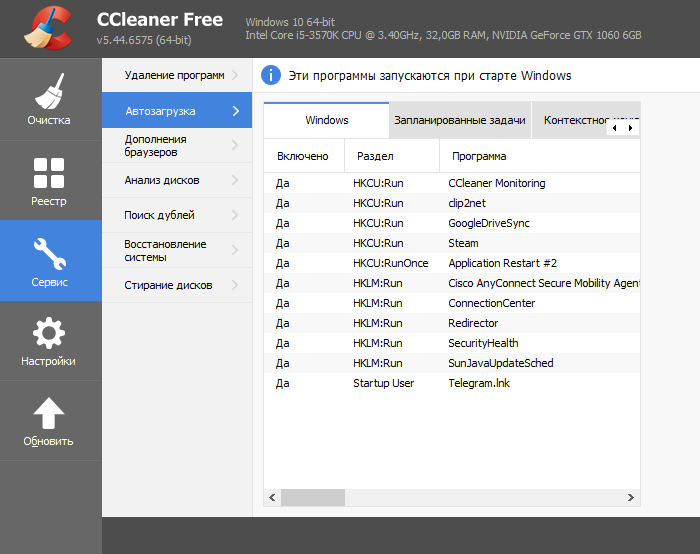Image resolution: width=700 pixels, height=554 pixels.
Task: Select the Telegram.lnk startup entry
Action: 452,383
